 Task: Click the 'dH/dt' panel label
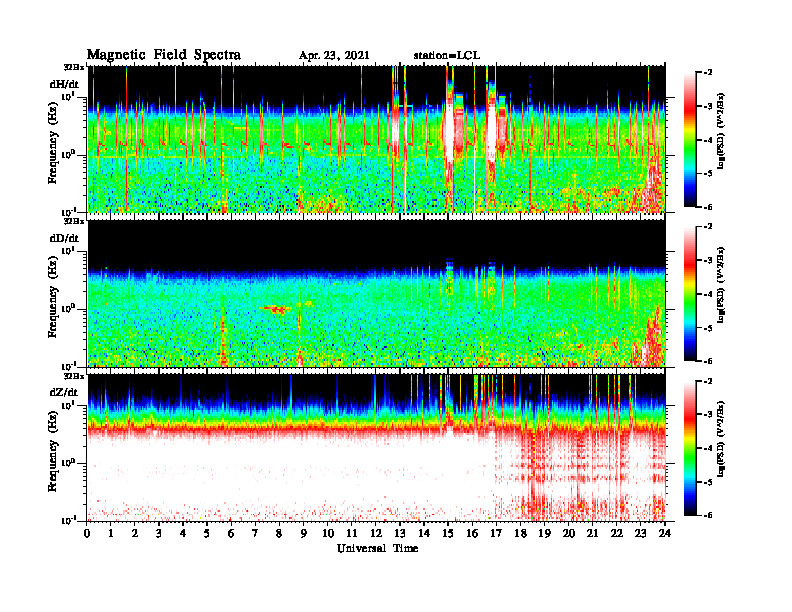(x=64, y=84)
